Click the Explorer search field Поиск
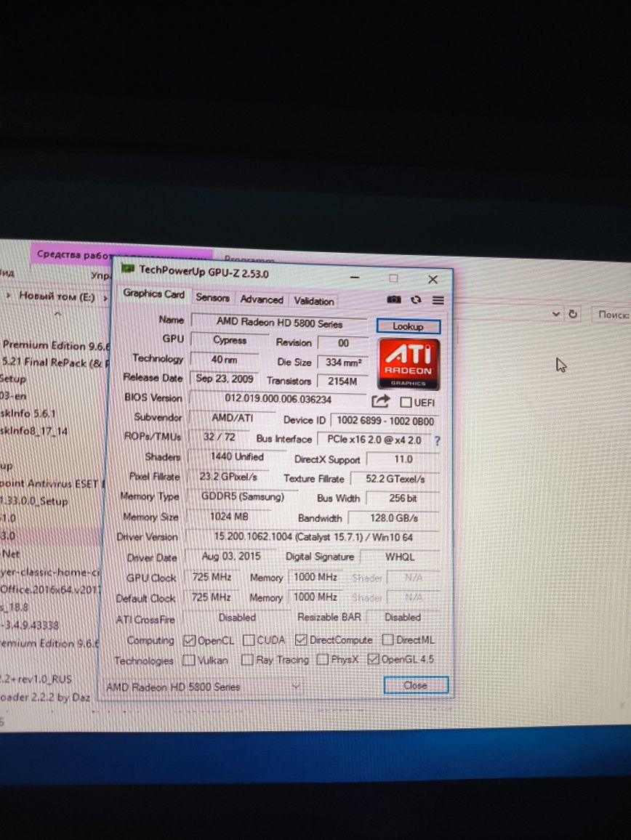The height and width of the screenshot is (840, 631). click(x=612, y=315)
